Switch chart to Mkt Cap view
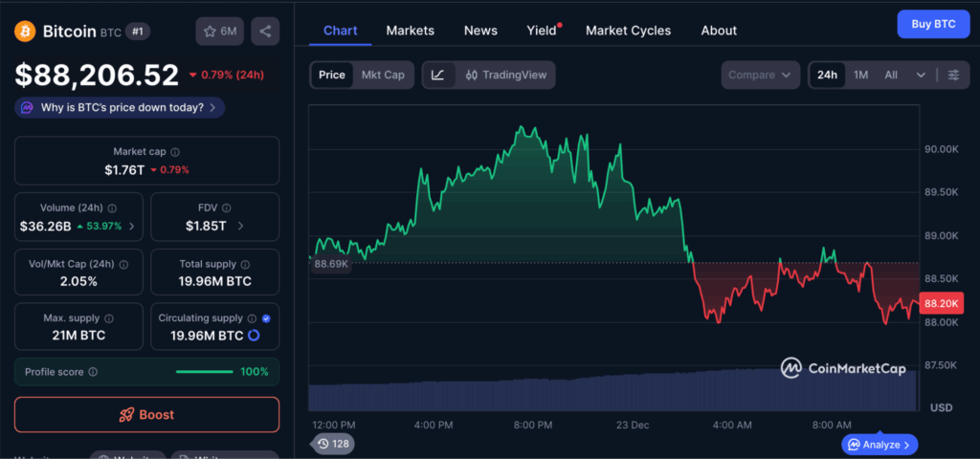The width and height of the screenshot is (980, 459). tap(383, 75)
